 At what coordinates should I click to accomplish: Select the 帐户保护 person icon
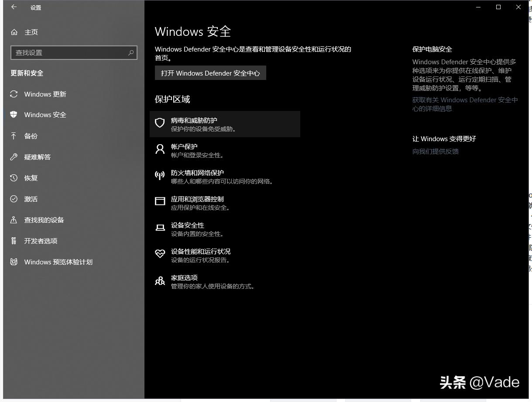point(160,149)
